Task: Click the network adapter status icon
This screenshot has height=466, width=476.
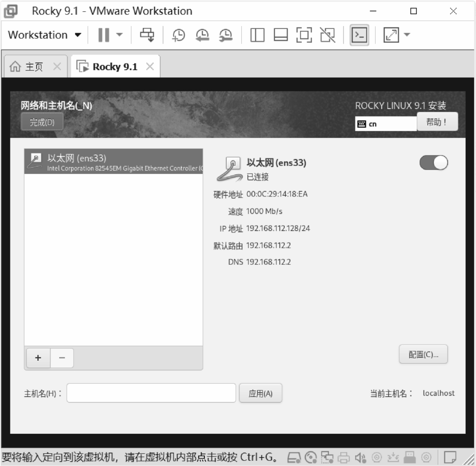Action: click(x=327, y=457)
